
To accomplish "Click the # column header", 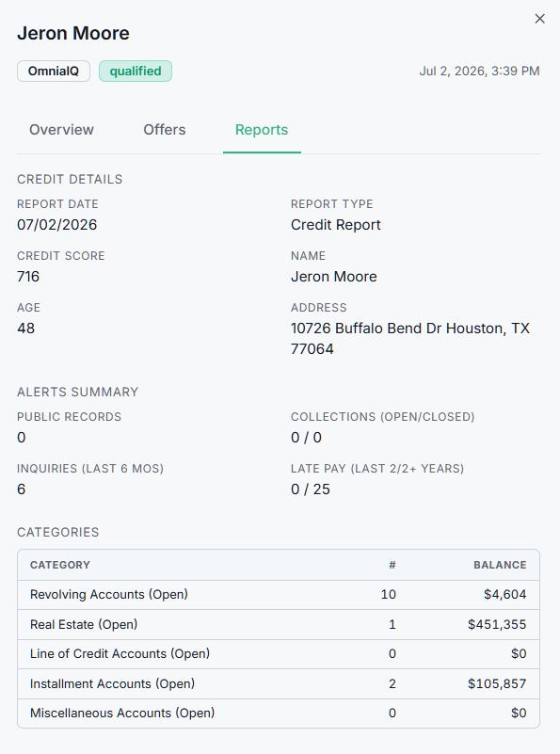I will point(392,565).
